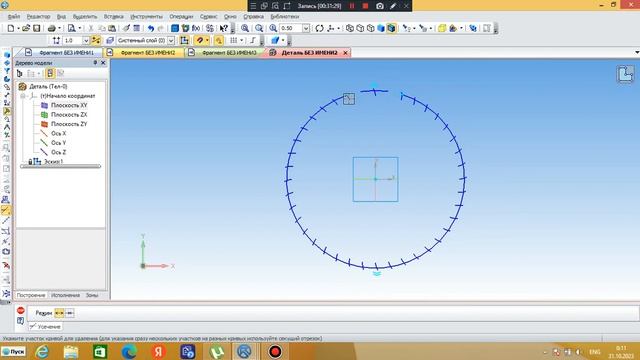640x360 pixels.
Task: Click the Print icon
Action: (51, 28)
